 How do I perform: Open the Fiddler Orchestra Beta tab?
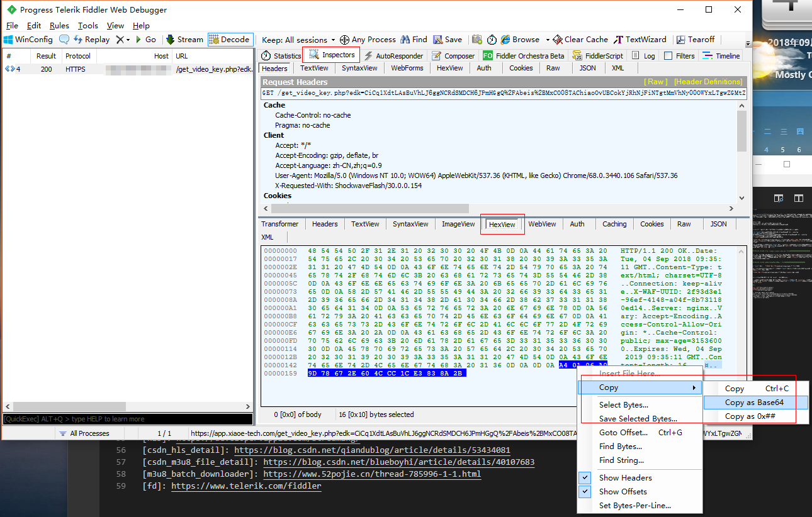pos(524,55)
